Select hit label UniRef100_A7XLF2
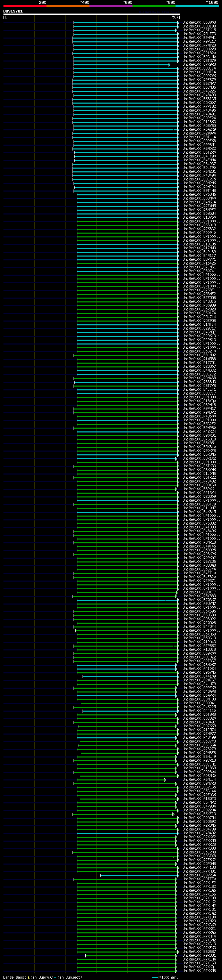The width and height of the screenshot is (222, 980). (199, 883)
